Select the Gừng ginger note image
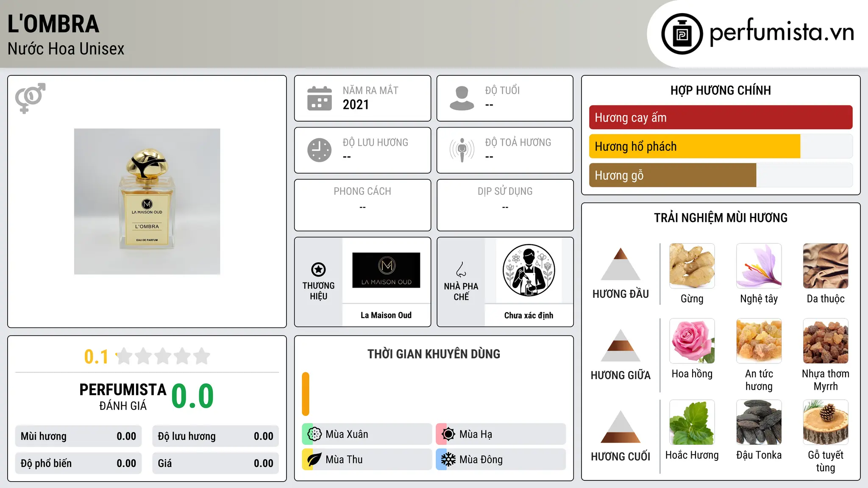This screenshot has height=488, width=868. (692, 266)
